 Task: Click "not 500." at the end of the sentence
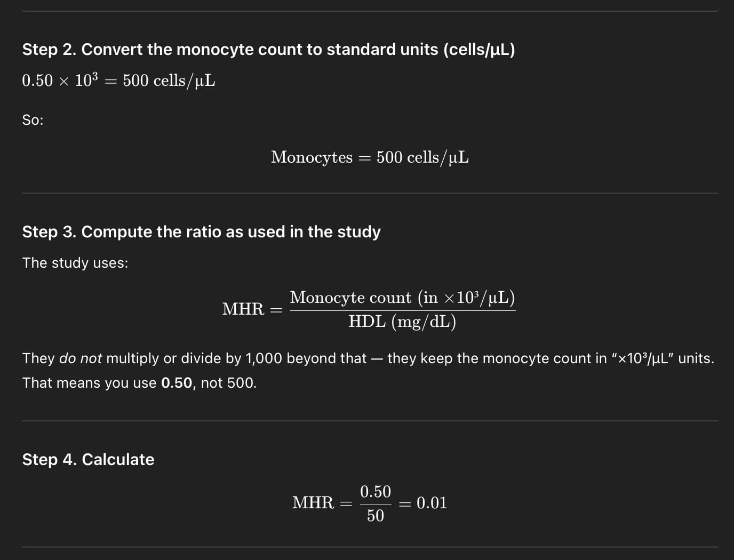(x=228, y=383)
